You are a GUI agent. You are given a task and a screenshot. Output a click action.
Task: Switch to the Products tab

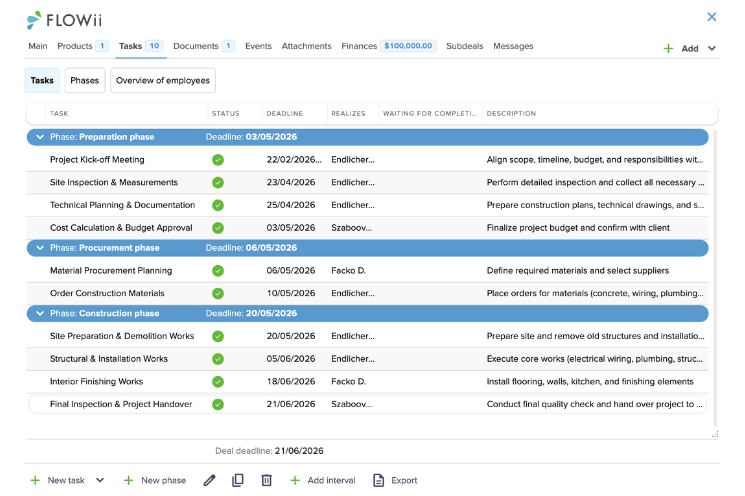point(83,46)
